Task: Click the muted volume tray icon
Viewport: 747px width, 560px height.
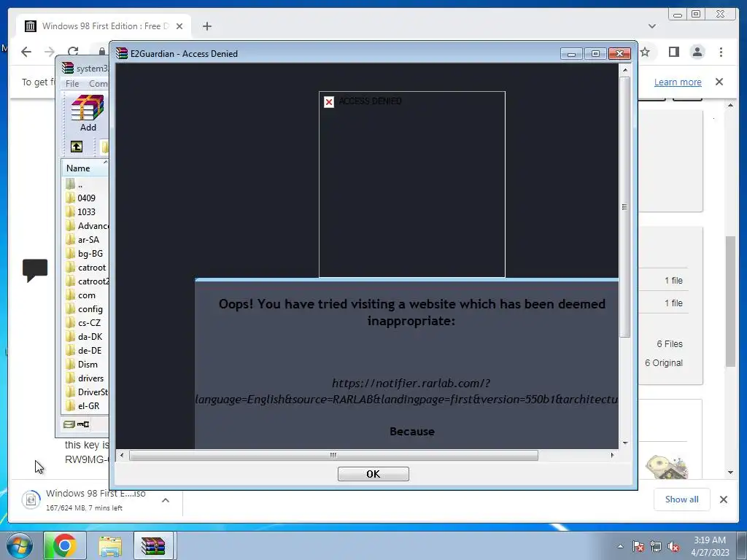Action: [673, 546]
